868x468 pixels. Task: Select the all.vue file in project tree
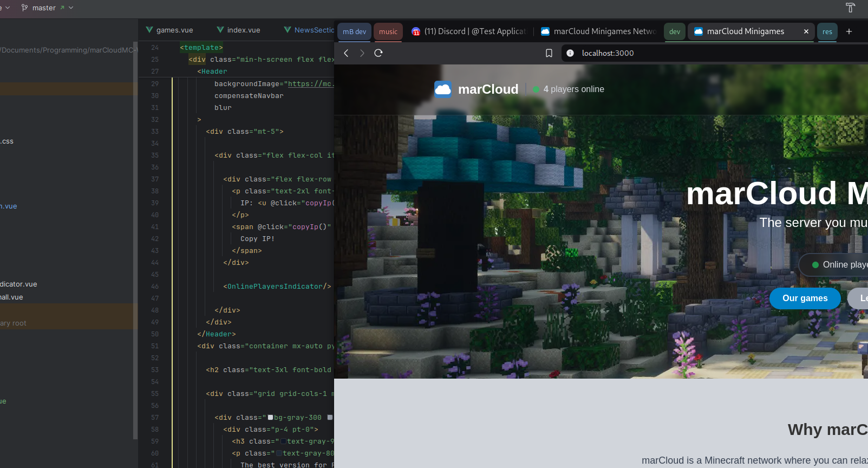(11, 297)
